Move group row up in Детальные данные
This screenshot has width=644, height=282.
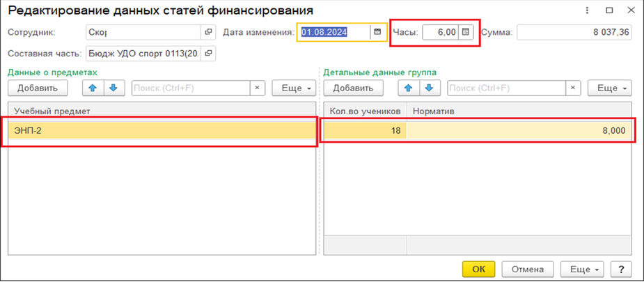coord(408,88)
